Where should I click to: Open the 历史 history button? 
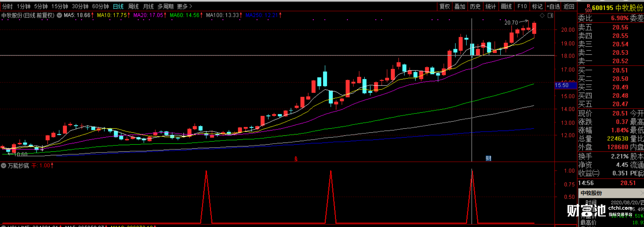coord(475,6)
